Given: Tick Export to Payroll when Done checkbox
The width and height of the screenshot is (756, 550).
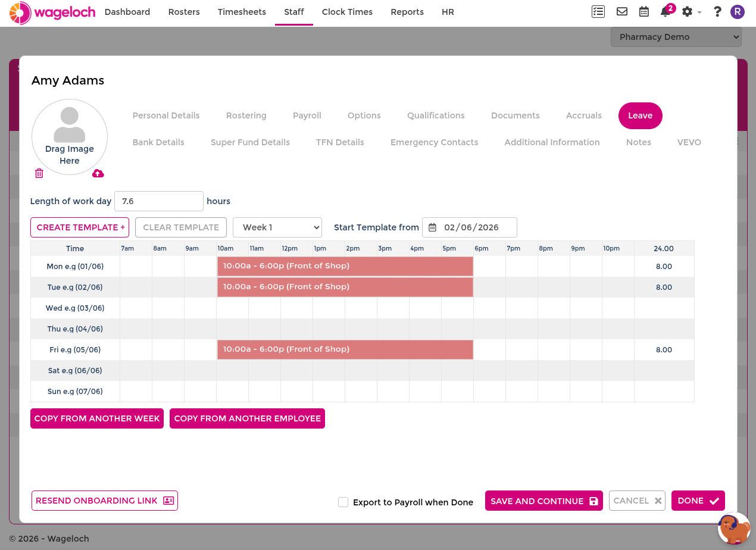Looking at the screenshot, I should point(343,502).
